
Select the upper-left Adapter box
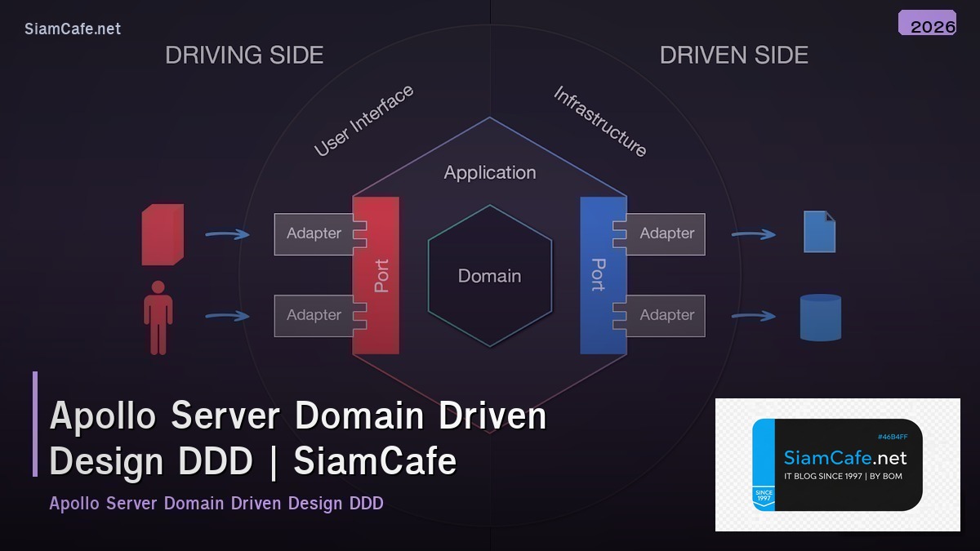(314, 234)
